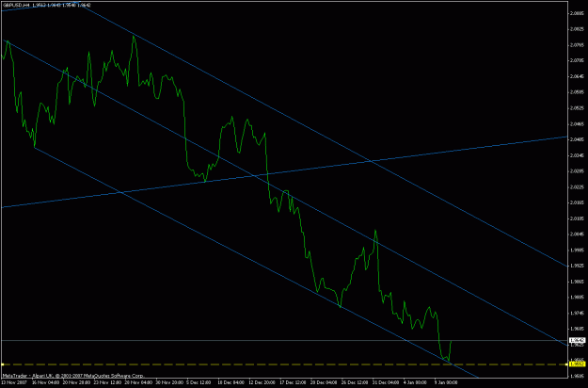Click the 31 Dec 04:00 time axis label

[387, 382]
